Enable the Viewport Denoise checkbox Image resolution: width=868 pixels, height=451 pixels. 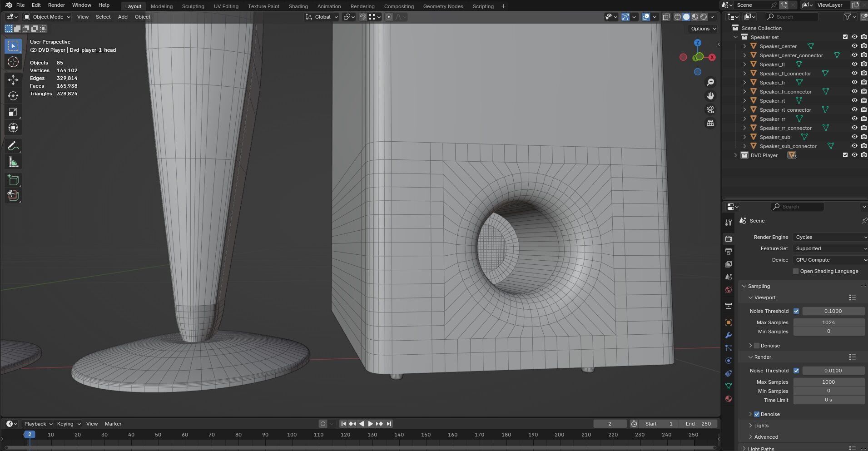click(757, 346)
